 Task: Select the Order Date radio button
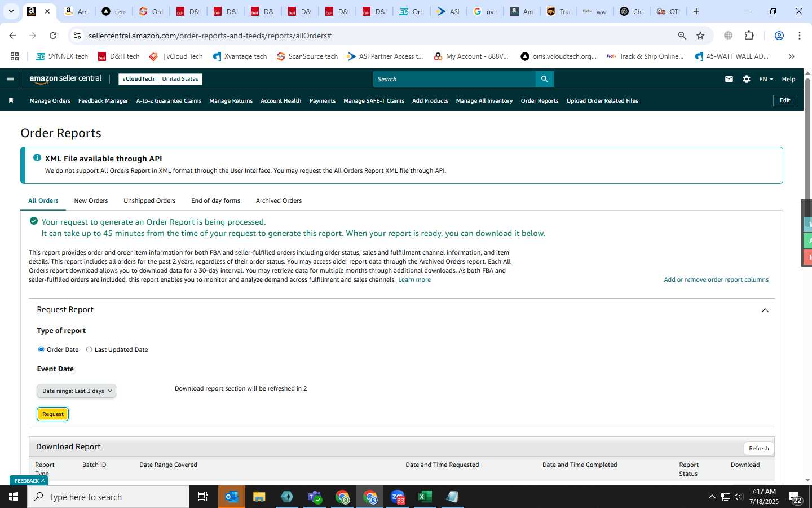tap(41, 349)
